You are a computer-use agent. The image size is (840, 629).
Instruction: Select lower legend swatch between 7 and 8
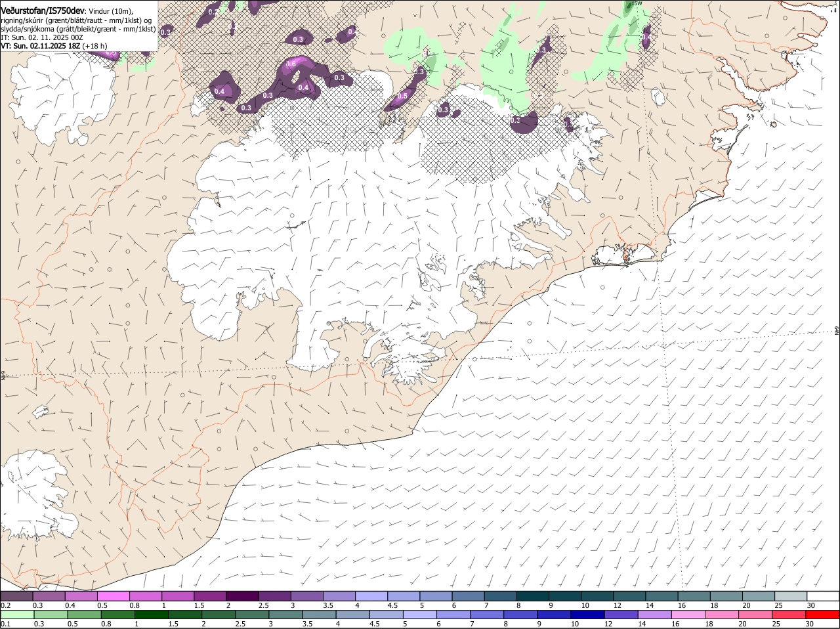click(x=487, y=615)
